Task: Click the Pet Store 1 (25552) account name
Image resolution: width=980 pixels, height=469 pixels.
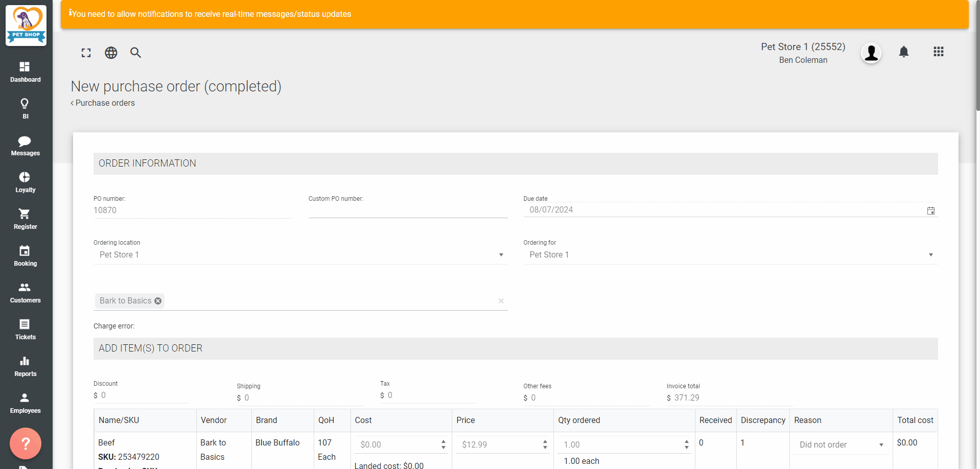Action: 803,47
